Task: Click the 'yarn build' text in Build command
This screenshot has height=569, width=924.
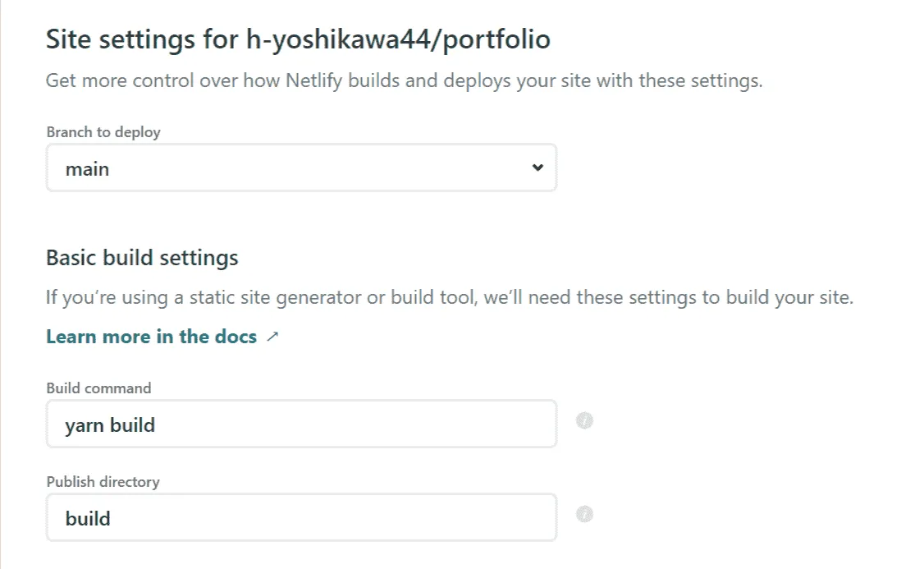Action: (x=110, y=424)
